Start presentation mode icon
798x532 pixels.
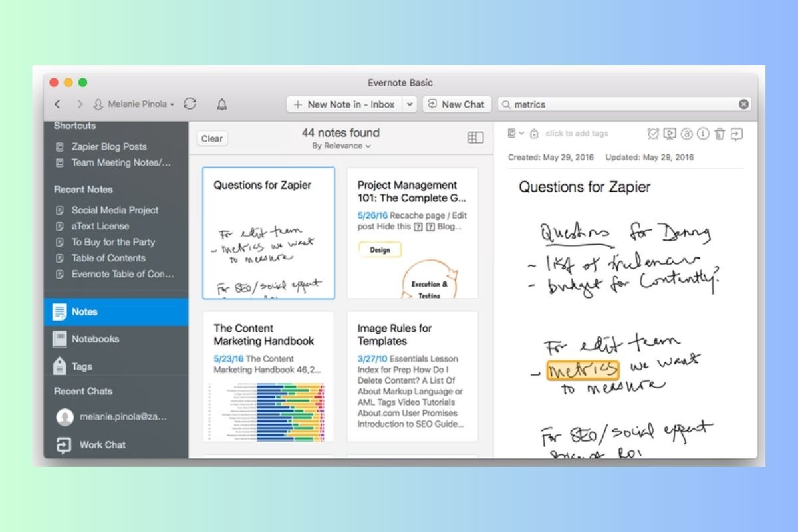[670, 134]
